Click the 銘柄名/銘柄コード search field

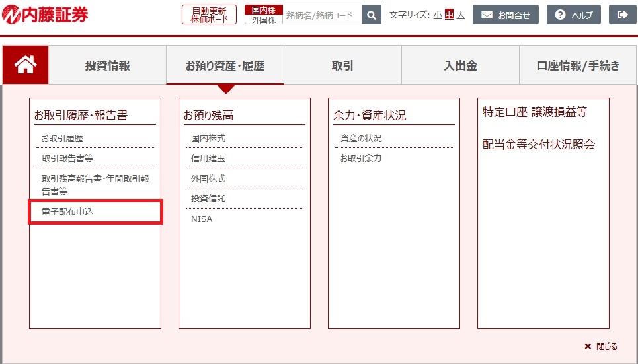[x=321, y=15]
